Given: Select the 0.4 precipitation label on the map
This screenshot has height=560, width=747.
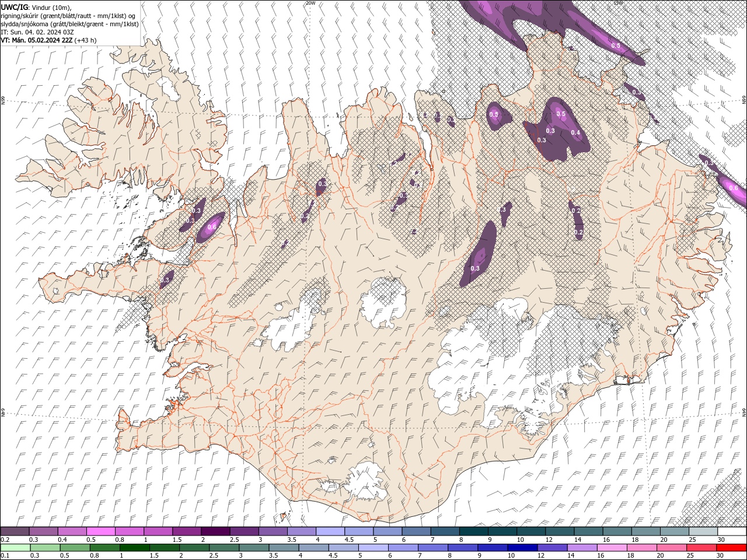Looking at the screenshot, I should coord(575,132).
